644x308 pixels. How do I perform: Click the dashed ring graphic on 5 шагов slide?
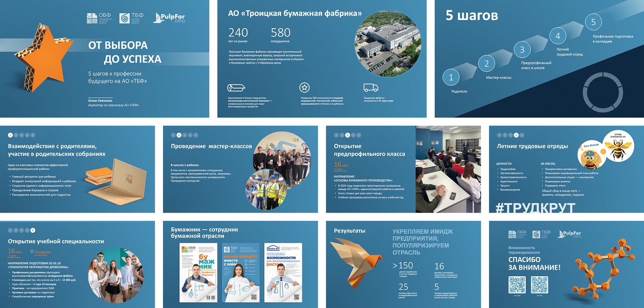pos(603,92)
